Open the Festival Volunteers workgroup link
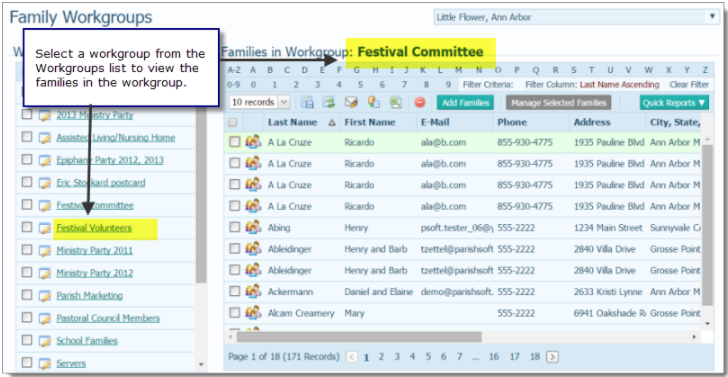728x377 pixels. coord(94,228)
